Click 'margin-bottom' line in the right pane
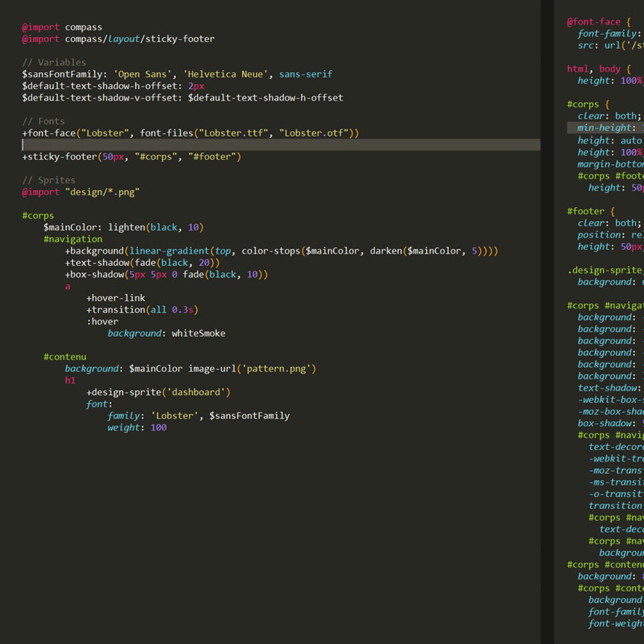This screenshot has height=644, width=644. (611, 164)
